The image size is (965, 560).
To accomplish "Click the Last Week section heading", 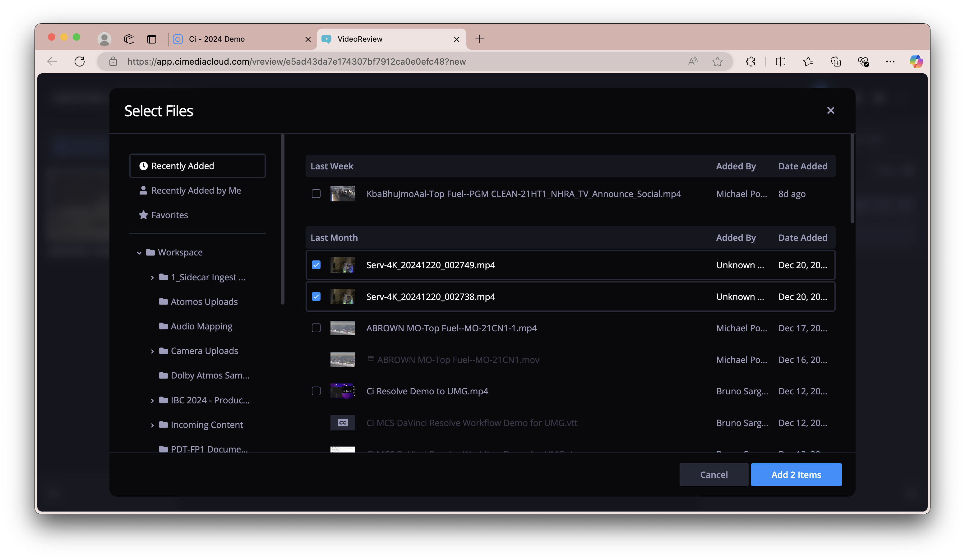I will click(332, 166).
